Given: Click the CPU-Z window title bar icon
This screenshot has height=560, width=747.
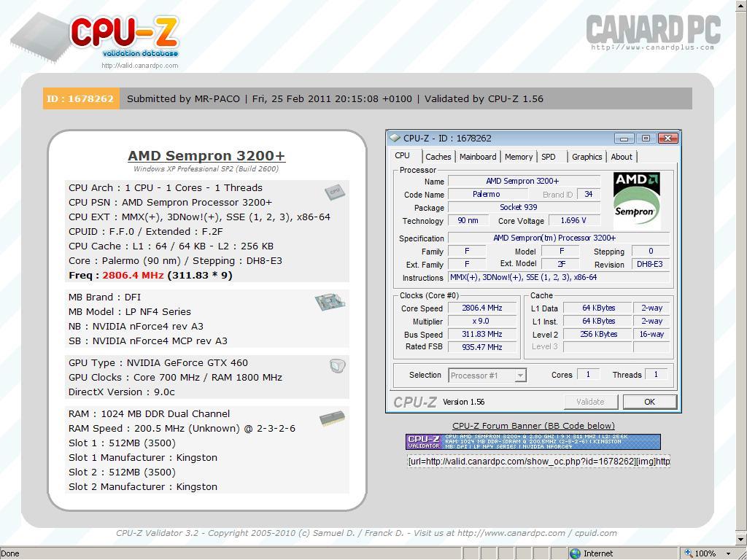Looking at the screenshot, I should click(x=395, y=138).
